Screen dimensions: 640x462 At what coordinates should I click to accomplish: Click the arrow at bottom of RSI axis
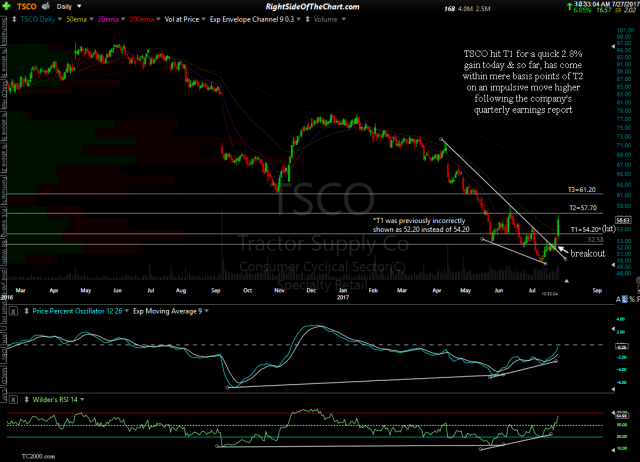613,450
